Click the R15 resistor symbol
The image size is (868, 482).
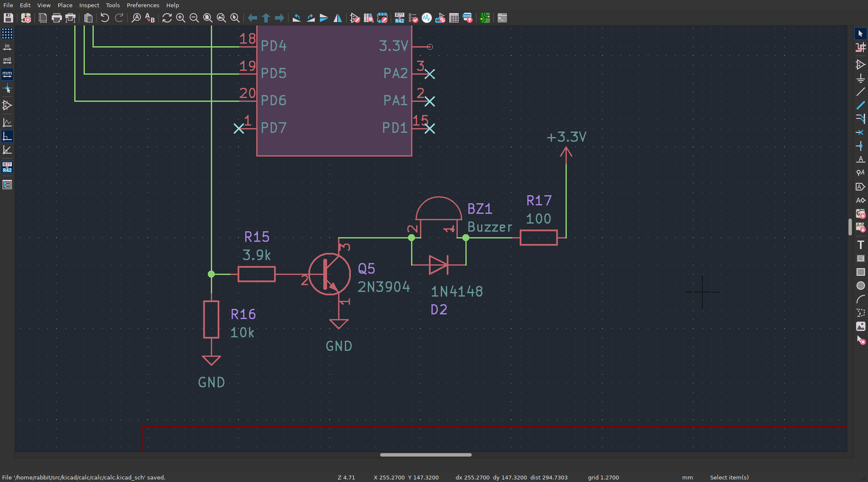[256, 274]
